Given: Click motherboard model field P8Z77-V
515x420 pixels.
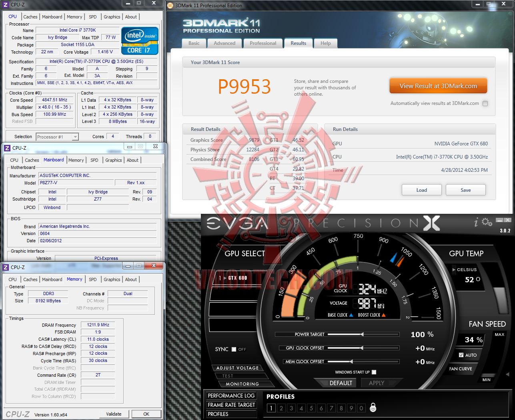Looking at the screenshot, I should coord(76,183).
